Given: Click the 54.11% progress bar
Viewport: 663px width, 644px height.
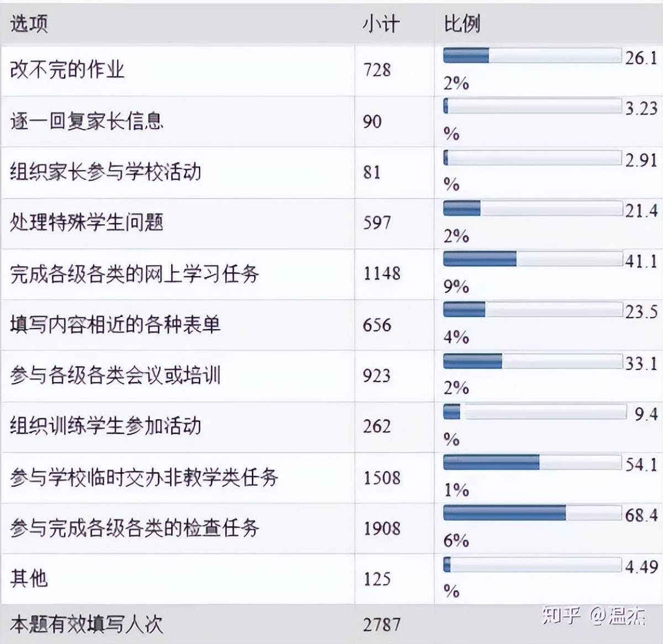Looking at the screenshot, I should pos(532,462).
